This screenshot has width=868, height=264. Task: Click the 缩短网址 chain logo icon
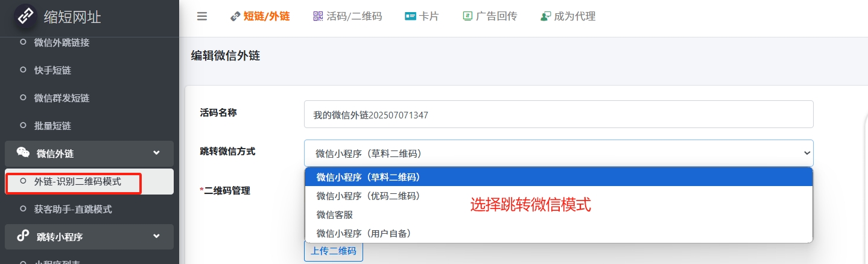pos(24,17)
